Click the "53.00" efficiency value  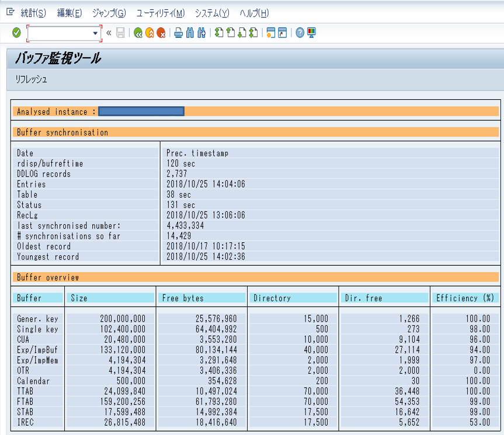(x=480, y=422)
